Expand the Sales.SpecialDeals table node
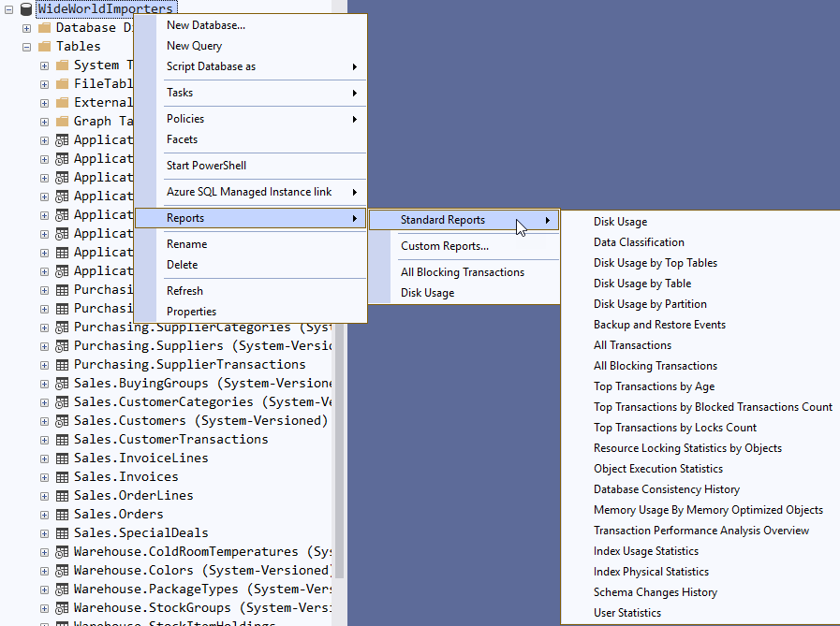Viewport: 840px width, 626px height. point(44,534)
